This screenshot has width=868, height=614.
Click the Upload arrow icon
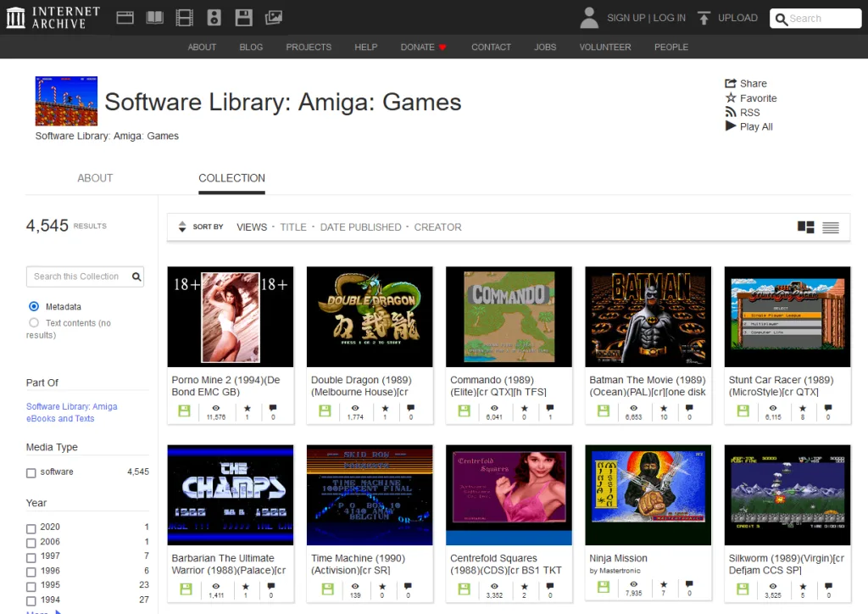(704, 18)
